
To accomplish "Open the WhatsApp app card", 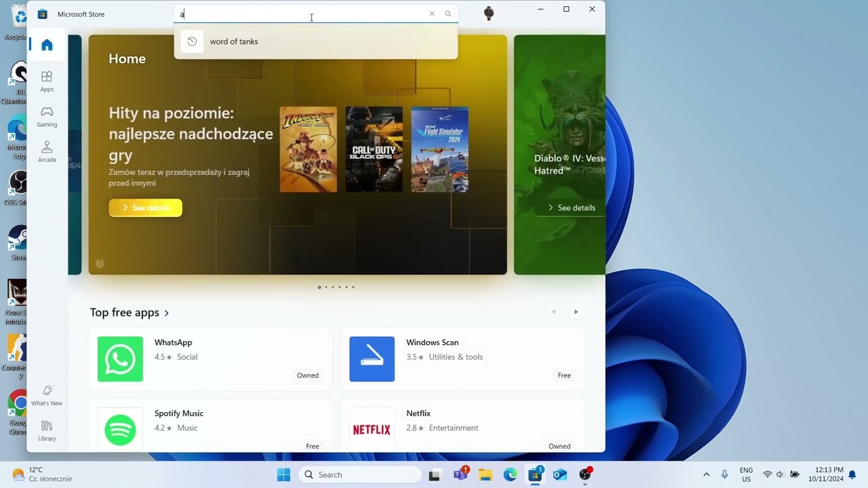I will coord(210,359).
